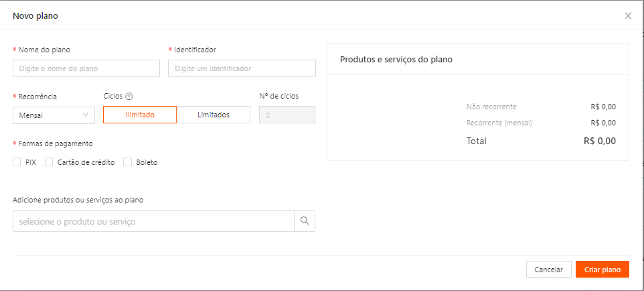The height and width of the screenshot is (291, 644).
Task: Click the Não recorrente summary label
Action: [x=491, y=107]
